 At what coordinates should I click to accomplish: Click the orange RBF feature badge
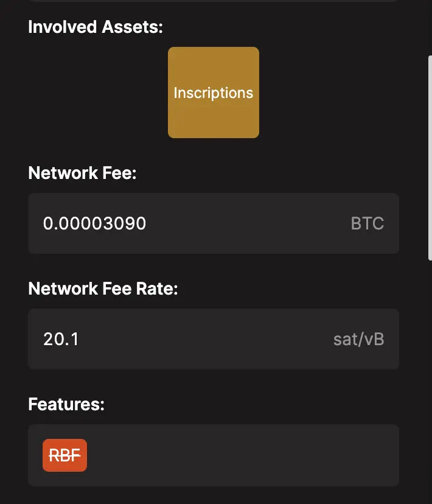(x=64, y=455)
